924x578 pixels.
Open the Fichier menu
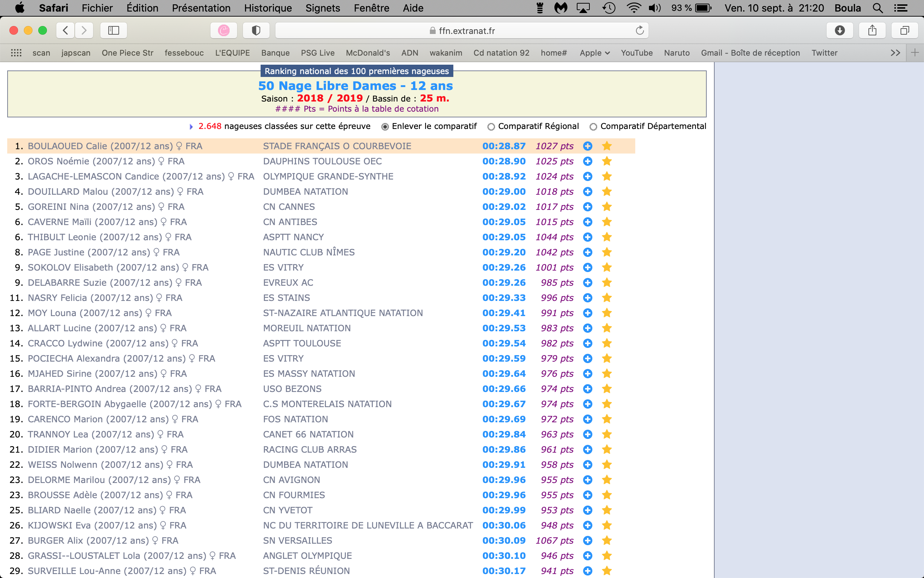tap(97, 8)
